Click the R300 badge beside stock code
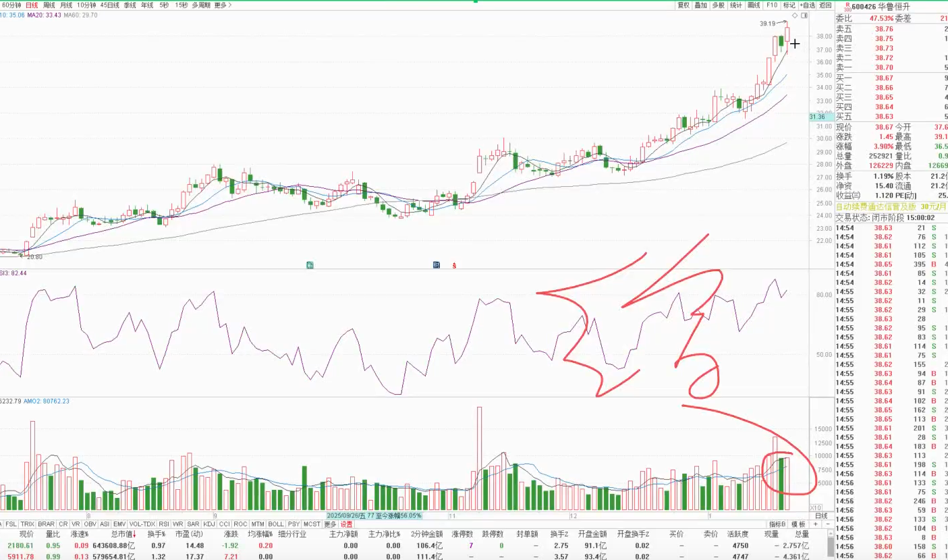The width and height of the screenshot is (948, 560). point(849,5)
